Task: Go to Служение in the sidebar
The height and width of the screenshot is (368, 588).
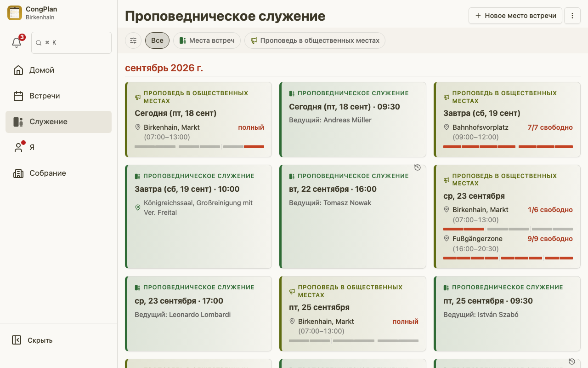Action: click(x=58, y=122)
